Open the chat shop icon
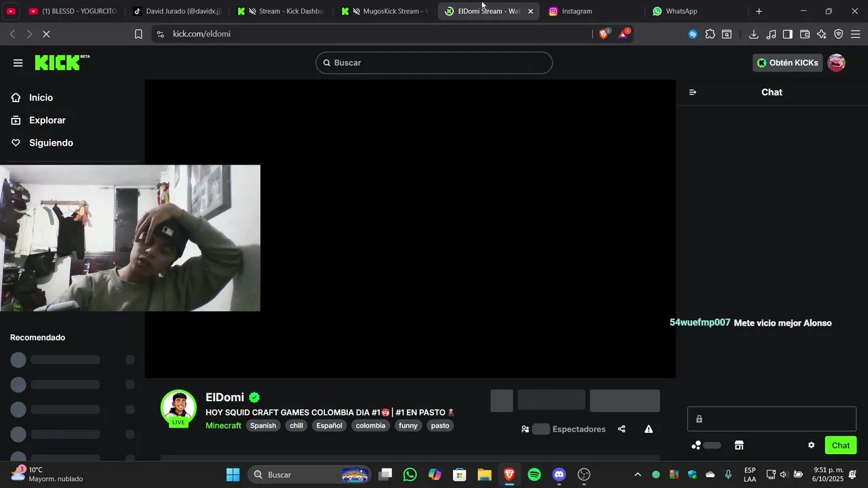Image resolution: width=868 pixels, height=488 pixels. tap(739, 445)
